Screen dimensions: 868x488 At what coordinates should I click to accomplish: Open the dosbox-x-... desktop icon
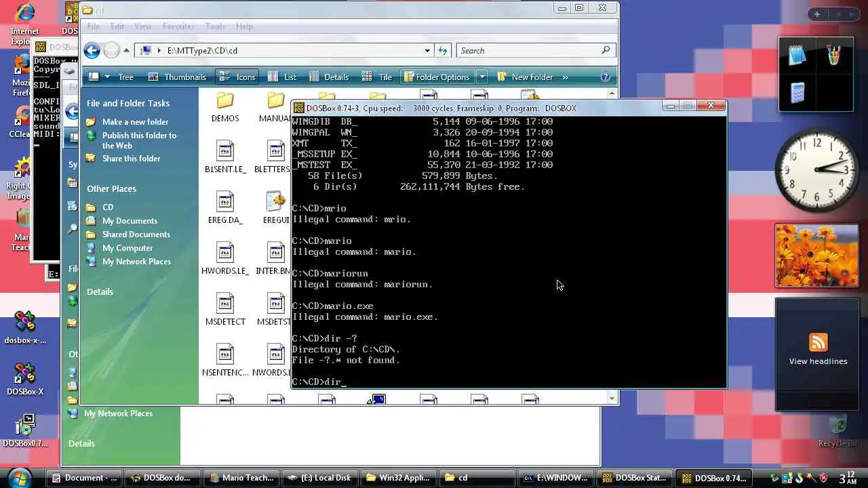click(x=25, y=328)
